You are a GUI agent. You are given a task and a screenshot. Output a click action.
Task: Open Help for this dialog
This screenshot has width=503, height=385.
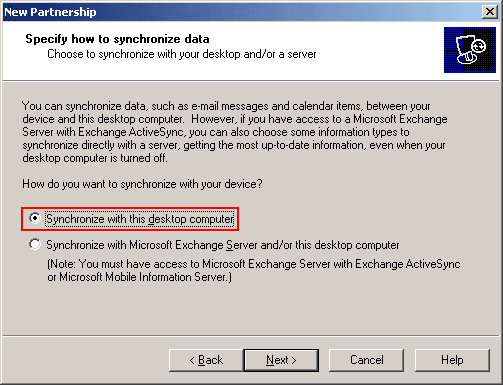(x=452, y=360)
